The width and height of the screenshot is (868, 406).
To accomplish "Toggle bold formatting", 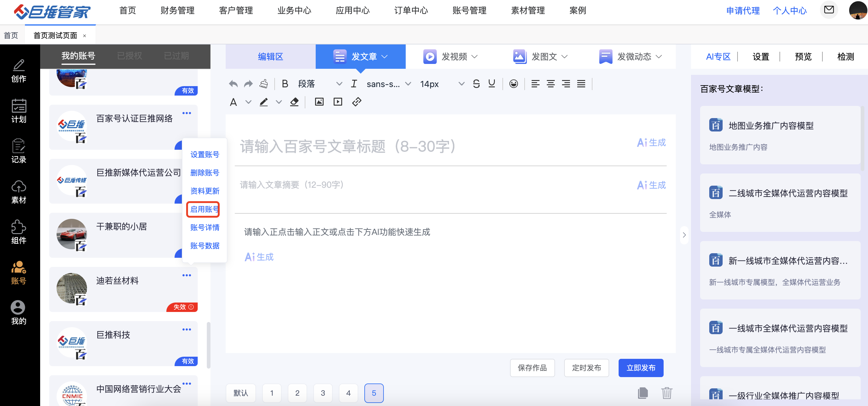I will point(285,84).
